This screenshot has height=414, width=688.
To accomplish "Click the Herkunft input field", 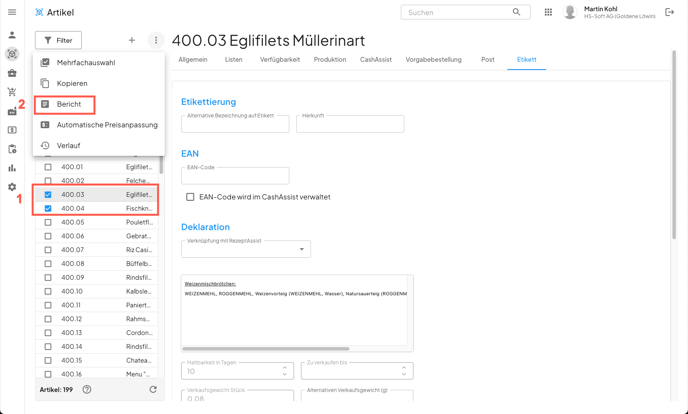I will click(x=350, y=124).
